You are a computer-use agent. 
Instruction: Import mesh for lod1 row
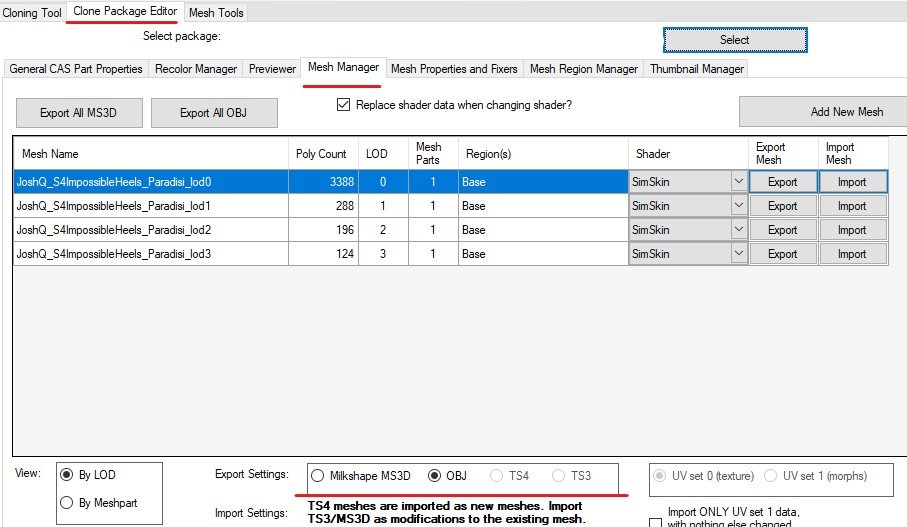853,206
